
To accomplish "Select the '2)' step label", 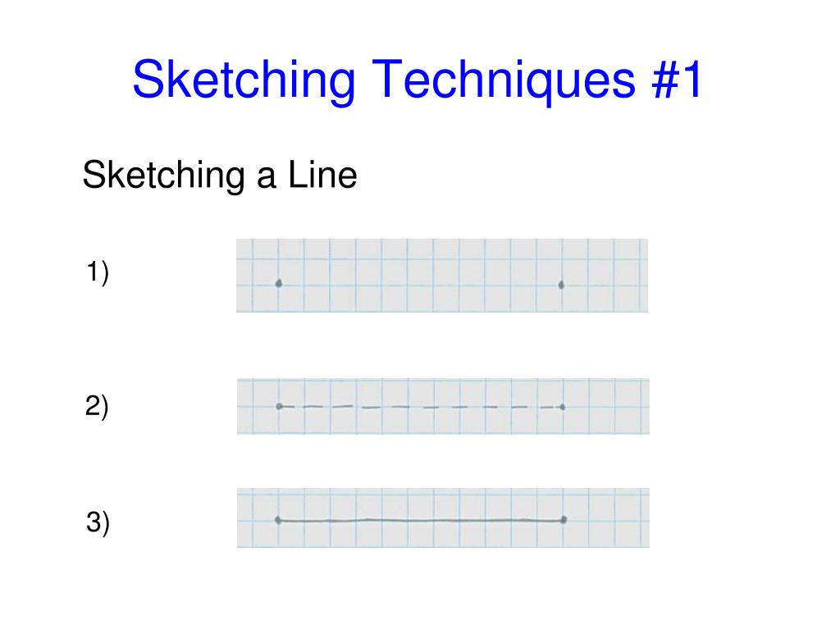I will [97, 407].
